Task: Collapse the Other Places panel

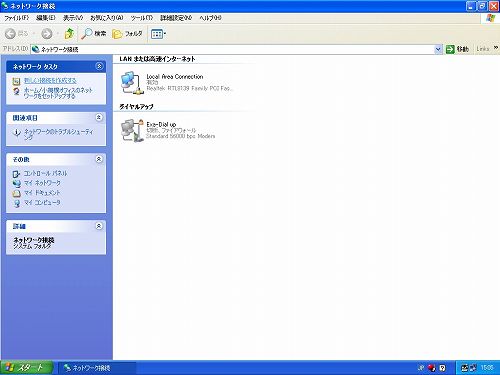Action: click(x=99, y=159)
